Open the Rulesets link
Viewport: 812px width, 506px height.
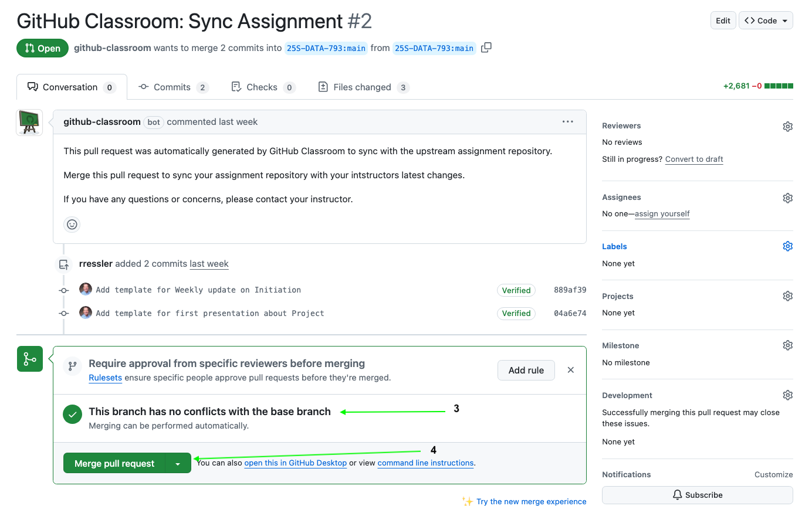point(106,378)
